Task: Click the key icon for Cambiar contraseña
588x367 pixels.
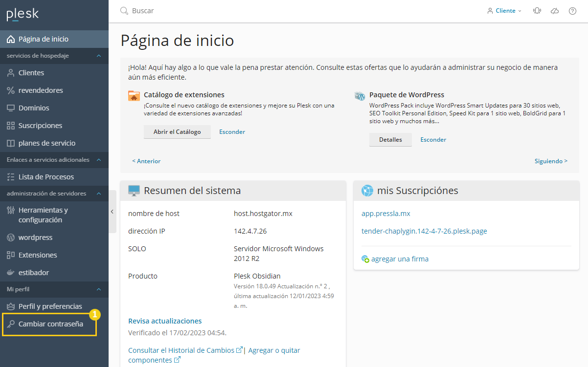Action: click(x=11, y=324)
